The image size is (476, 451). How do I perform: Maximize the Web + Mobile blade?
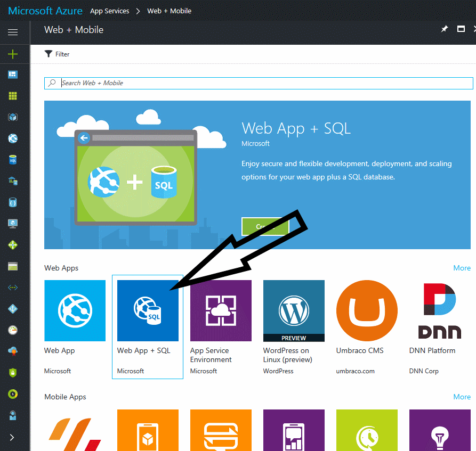point(461,29)
